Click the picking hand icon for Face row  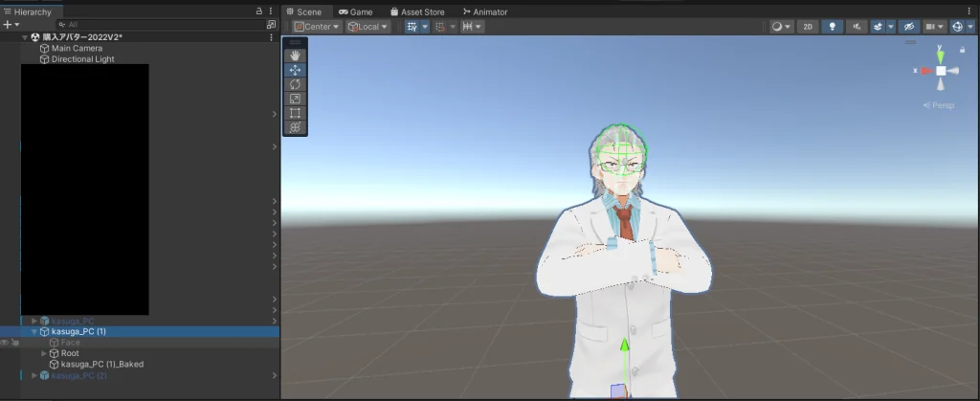click(x=15, y=343)
